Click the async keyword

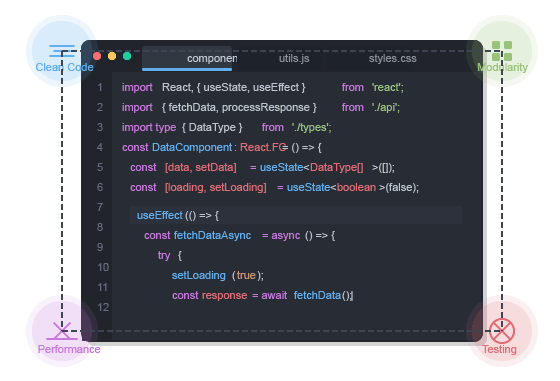pos(286,235)
